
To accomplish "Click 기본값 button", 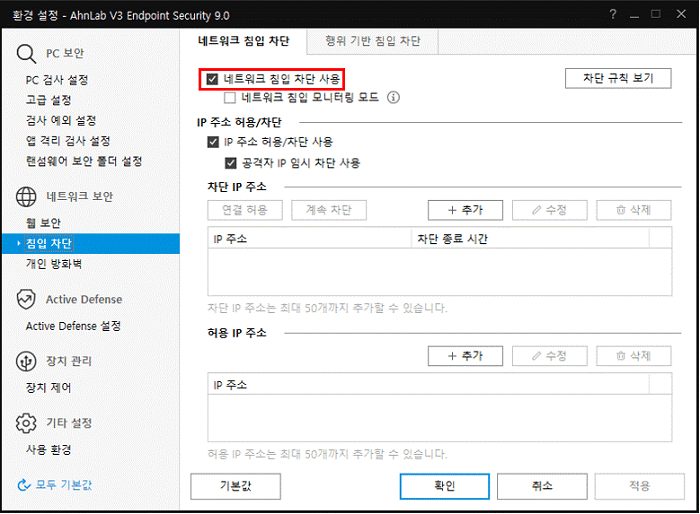I will 236,486.
